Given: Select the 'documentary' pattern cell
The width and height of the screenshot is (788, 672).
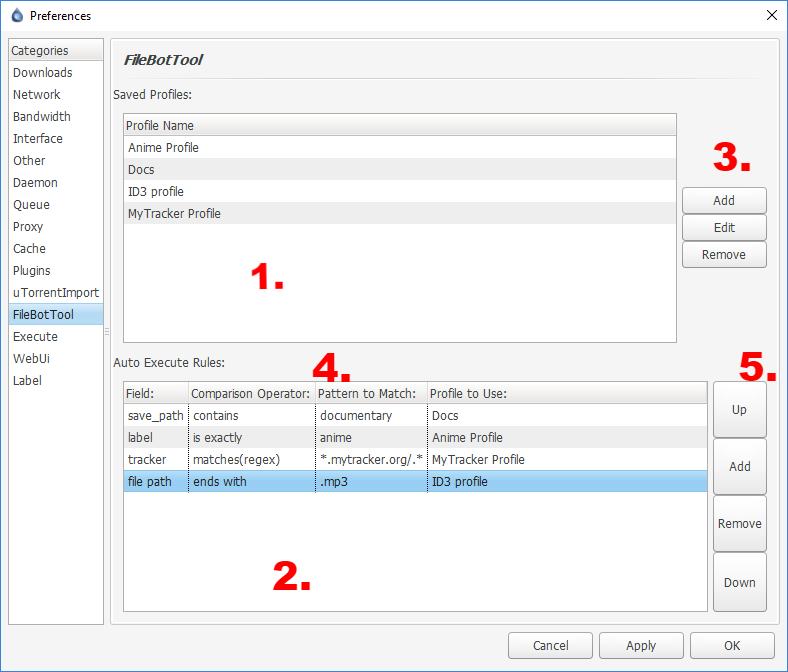Looking at the screenshot, I should (371, 416).
